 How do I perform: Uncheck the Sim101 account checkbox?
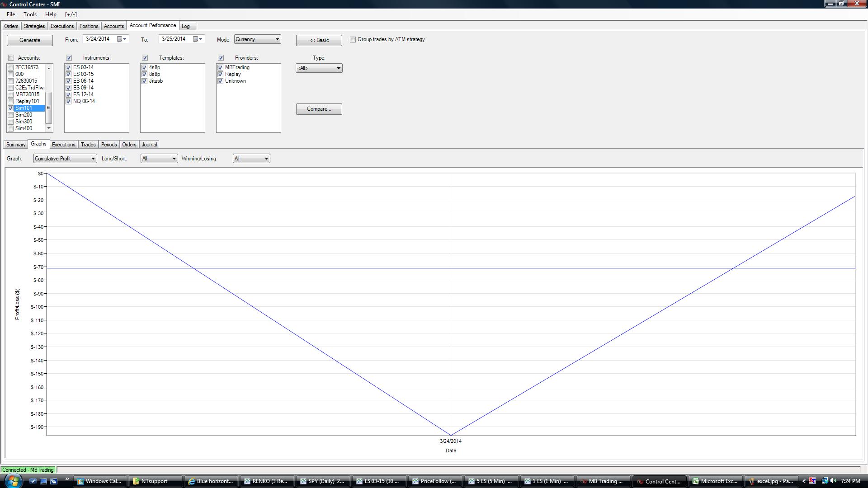(x=11, y=108)
